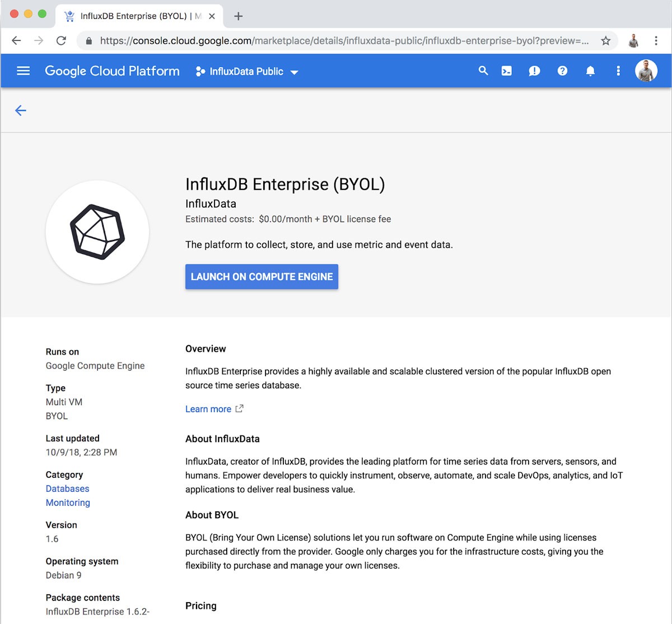Open the Monitoring category link
The image size is (672, 624).
click(68, 502)
